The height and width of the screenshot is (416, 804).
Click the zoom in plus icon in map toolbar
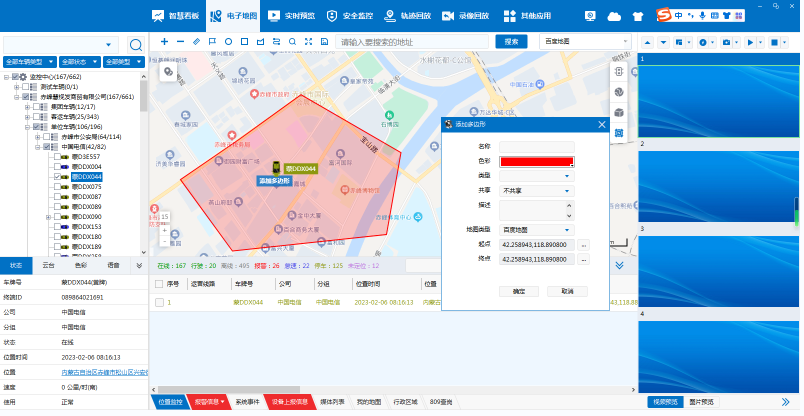(164, 42)
